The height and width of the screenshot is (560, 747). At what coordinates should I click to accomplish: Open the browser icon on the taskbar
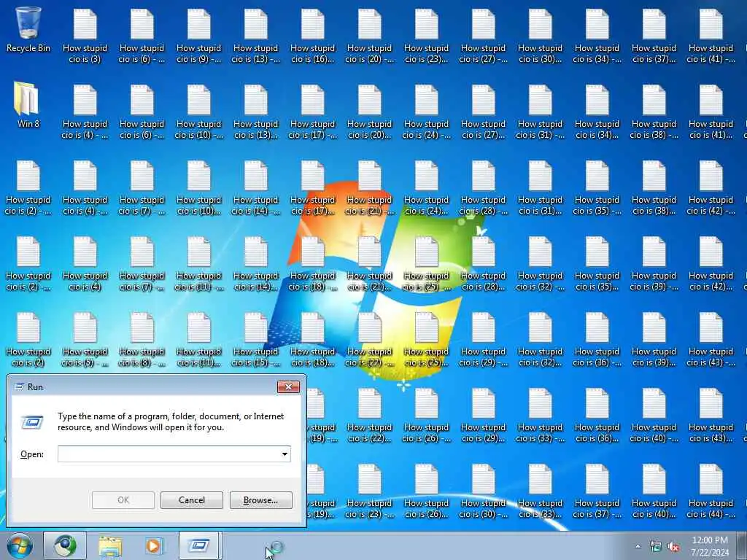click(65, 545)
